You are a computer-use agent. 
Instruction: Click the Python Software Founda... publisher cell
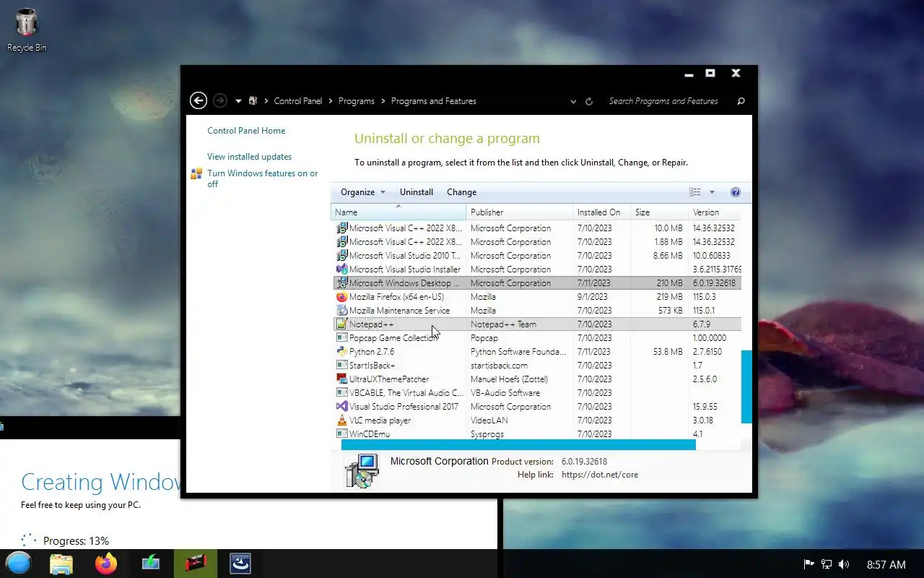pos(518,352)
